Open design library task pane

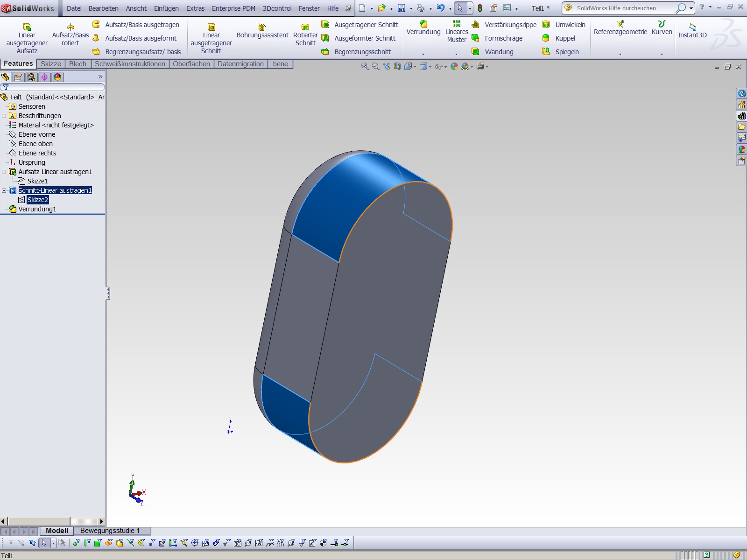(x=741, y=116)
